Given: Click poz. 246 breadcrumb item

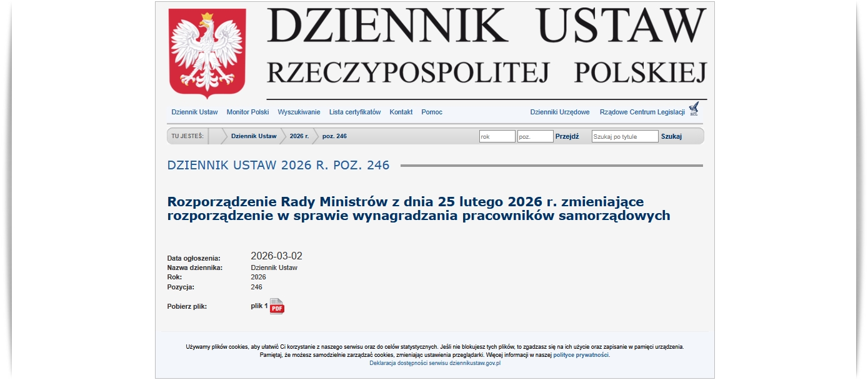Looking at the screenshot, I should pos(334,136).
